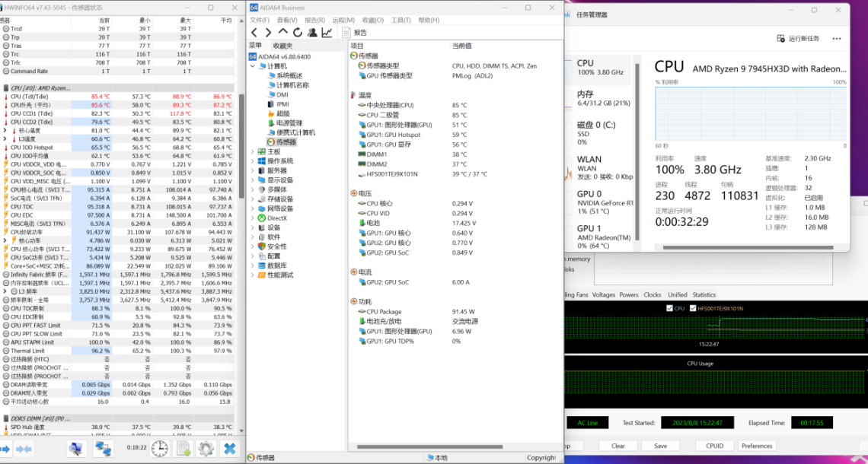
Task: Click the Save button
Action: coord(660,446)
